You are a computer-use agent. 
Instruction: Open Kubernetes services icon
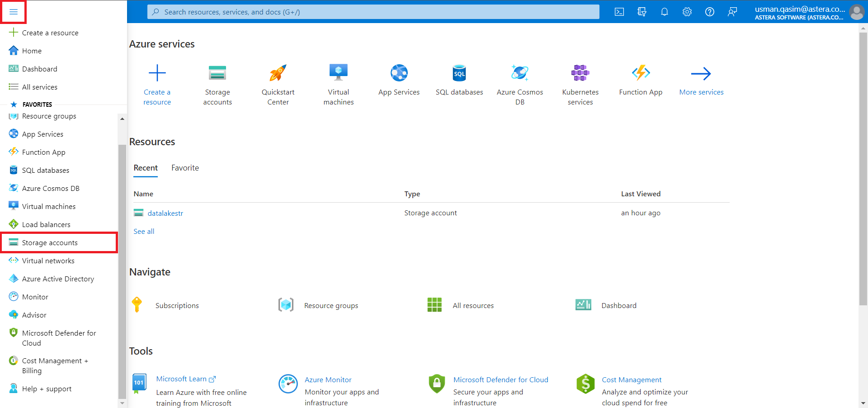[580, 73]
